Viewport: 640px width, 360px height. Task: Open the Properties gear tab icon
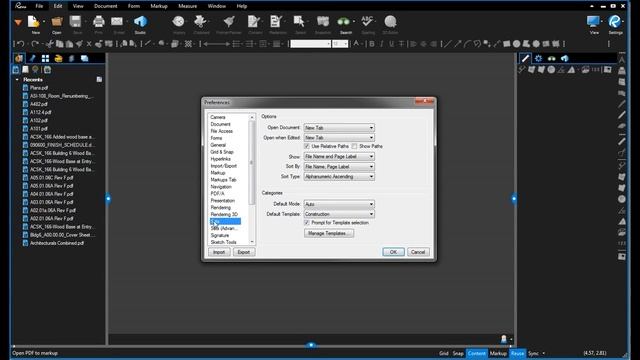click(x=538, y=58)
